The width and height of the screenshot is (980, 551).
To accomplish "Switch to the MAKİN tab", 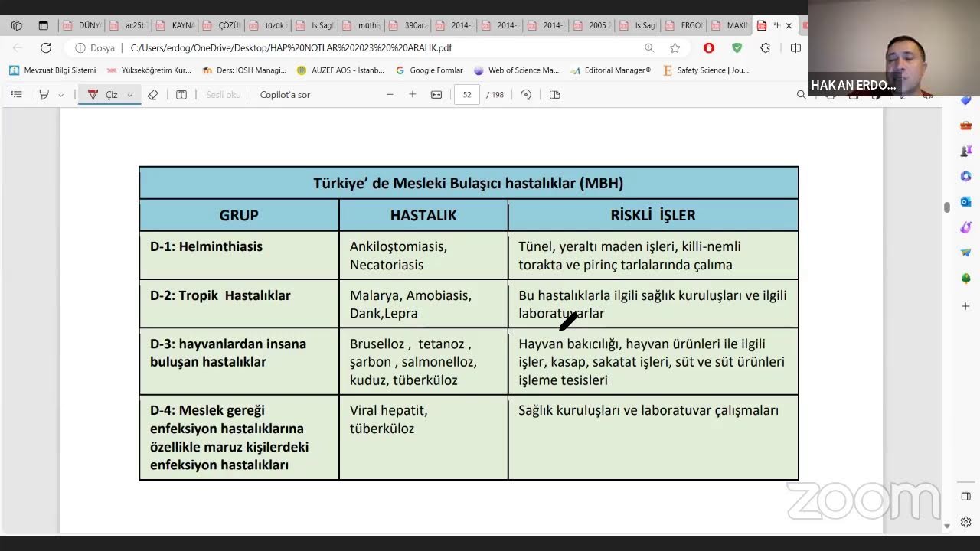I will pyautogui.click(x=730, y=25).
